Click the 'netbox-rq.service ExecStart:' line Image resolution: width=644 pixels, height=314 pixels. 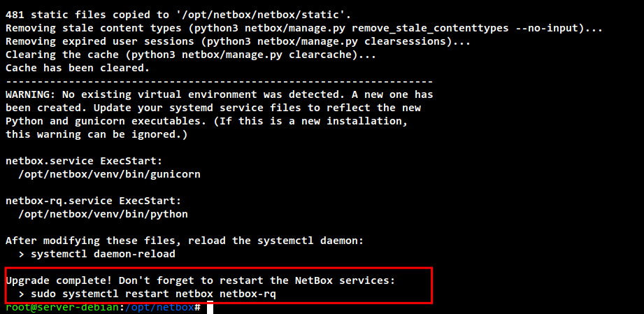point(94,201)
